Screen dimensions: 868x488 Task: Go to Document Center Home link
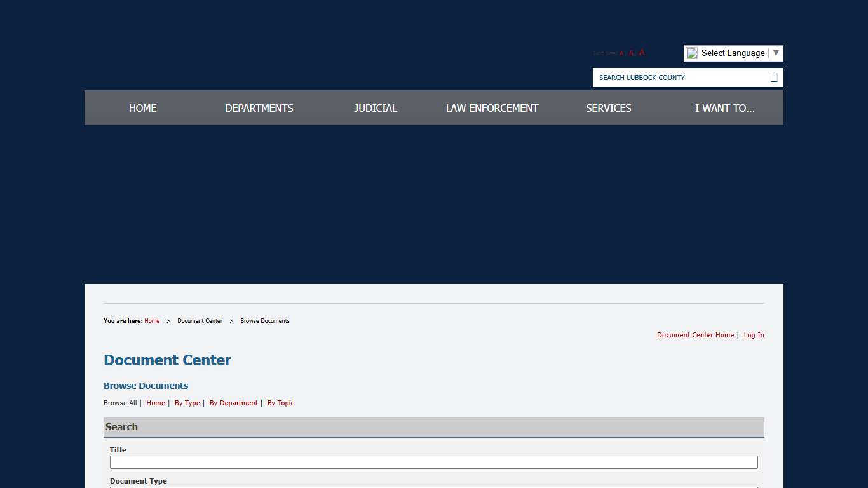pos(695,335)
